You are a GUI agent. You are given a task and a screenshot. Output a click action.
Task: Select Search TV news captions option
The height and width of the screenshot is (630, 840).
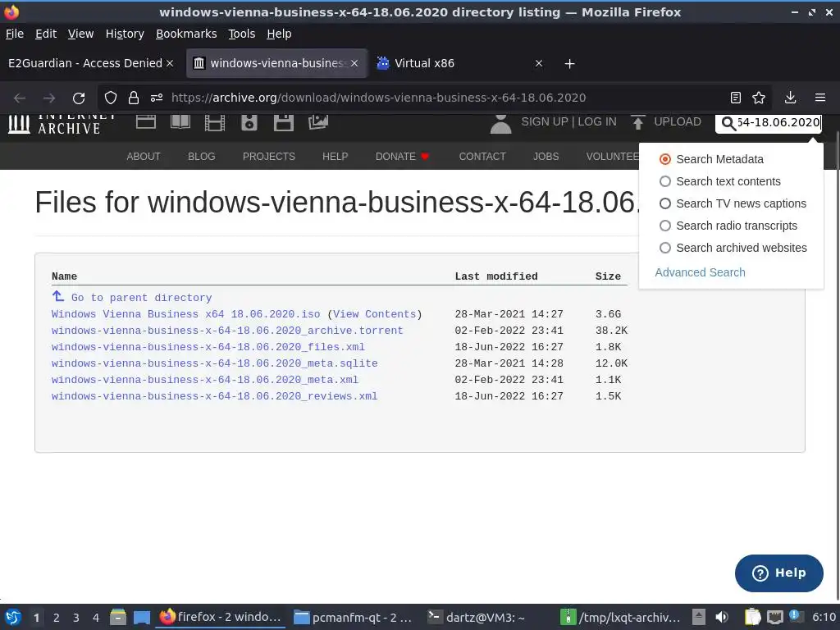coord(733,203)
